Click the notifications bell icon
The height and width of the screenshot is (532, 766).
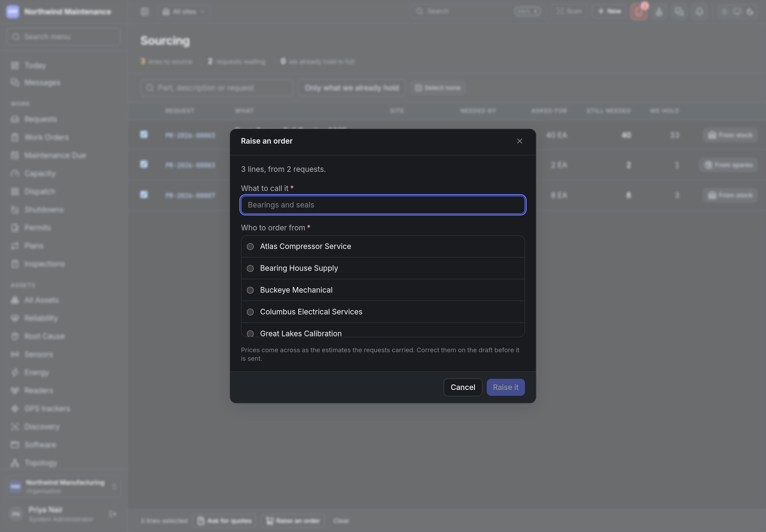[699, 12]
